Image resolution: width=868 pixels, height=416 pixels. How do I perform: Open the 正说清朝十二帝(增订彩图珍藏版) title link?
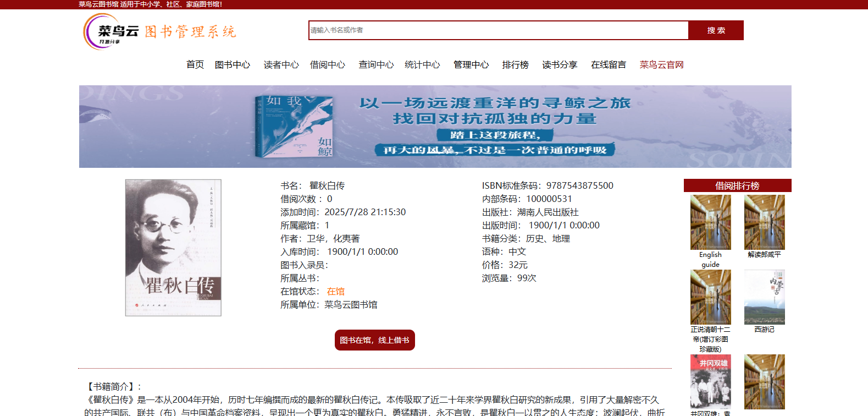coord(710,339)
